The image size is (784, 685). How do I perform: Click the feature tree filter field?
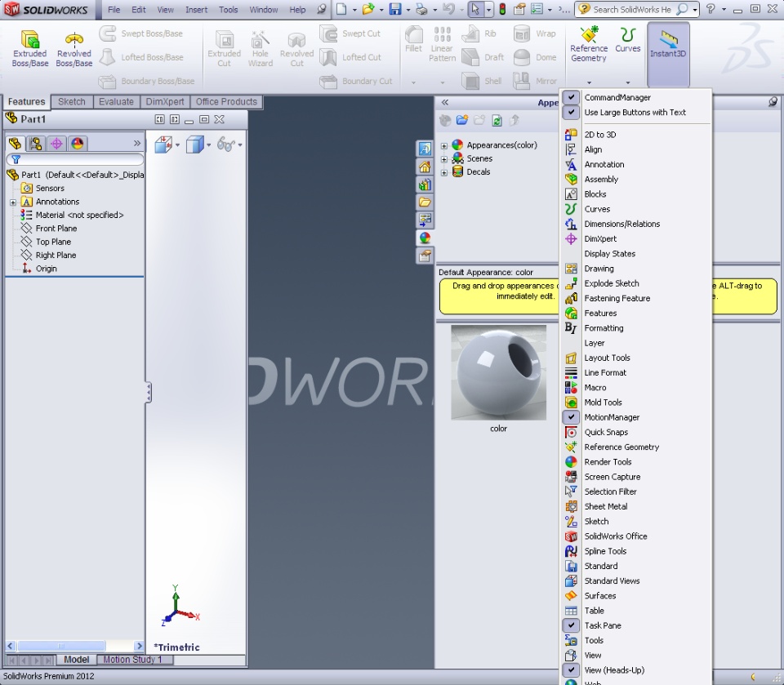[x=75, y=159]
